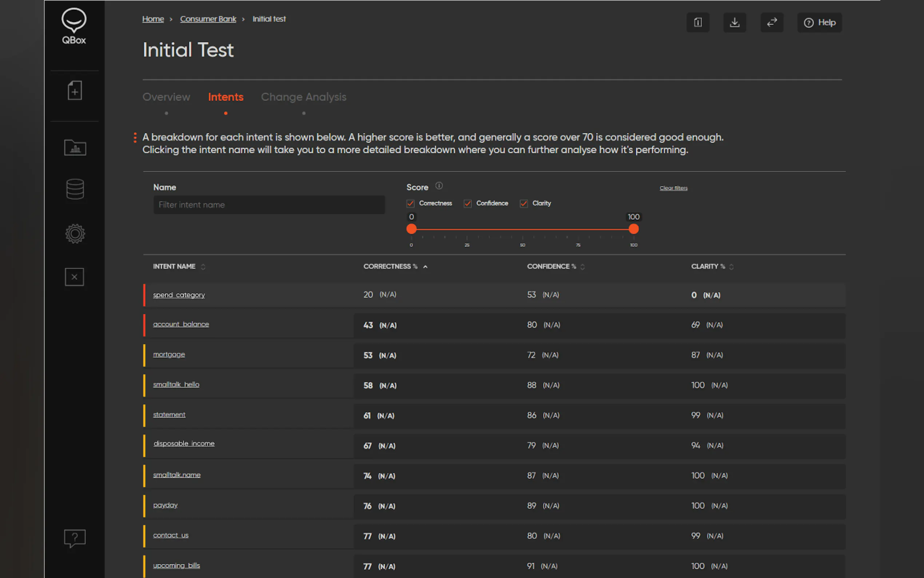Open the question speech bubble icon
This screenshot has width=924, height=578.
point(75,538)
